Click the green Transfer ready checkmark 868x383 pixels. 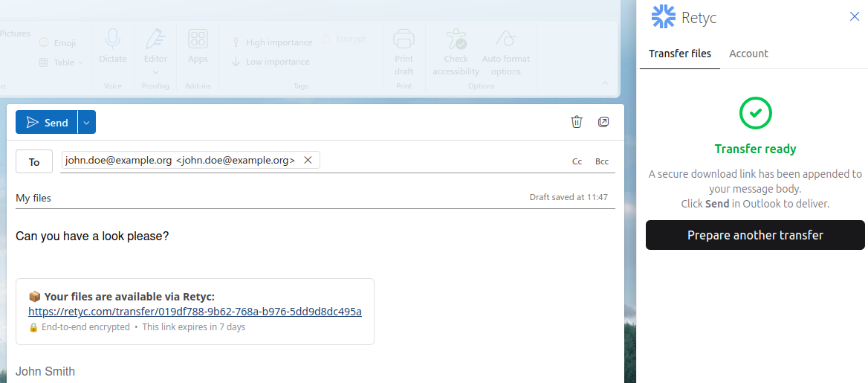point(756,113)
